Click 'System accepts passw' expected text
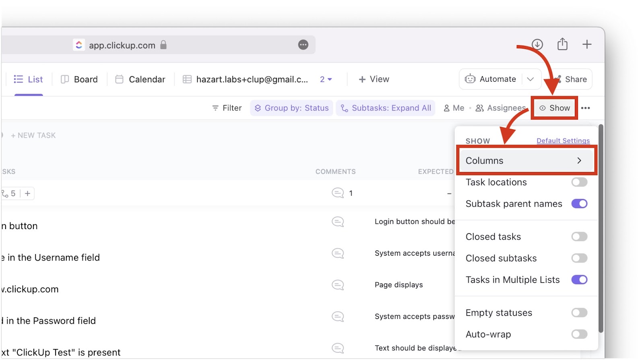 415,317
